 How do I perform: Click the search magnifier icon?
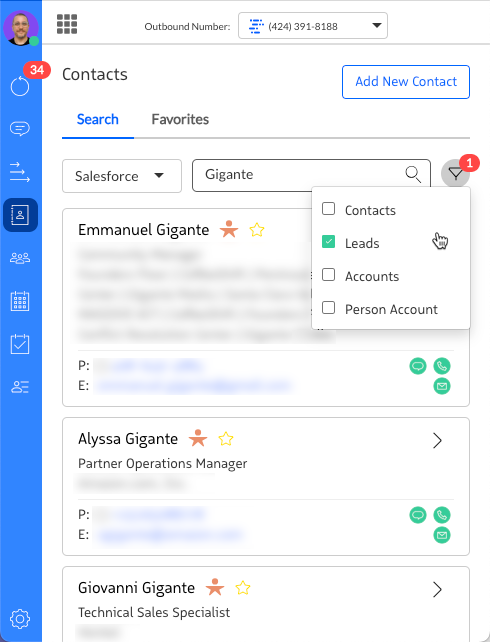(x=413, y=175)
